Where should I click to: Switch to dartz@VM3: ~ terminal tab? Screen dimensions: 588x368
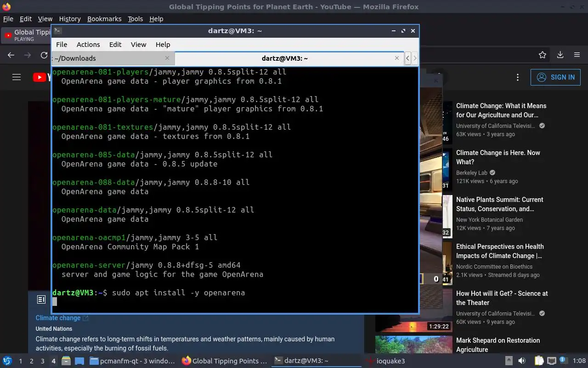pos(289,58)
